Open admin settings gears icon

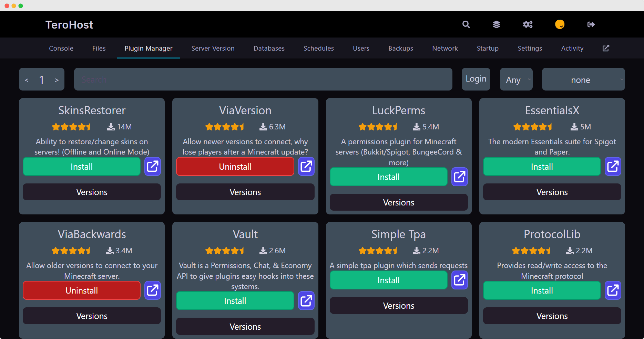tap(528, 24)
